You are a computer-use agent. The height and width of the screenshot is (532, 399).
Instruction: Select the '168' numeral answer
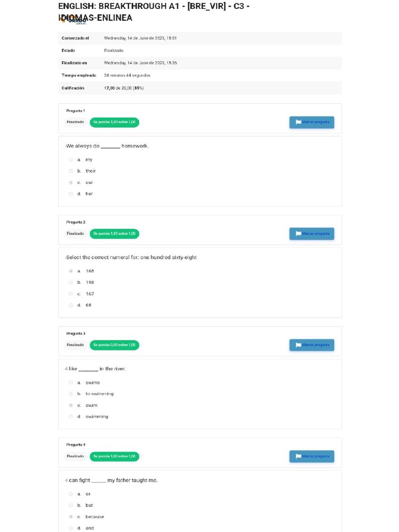71,271
